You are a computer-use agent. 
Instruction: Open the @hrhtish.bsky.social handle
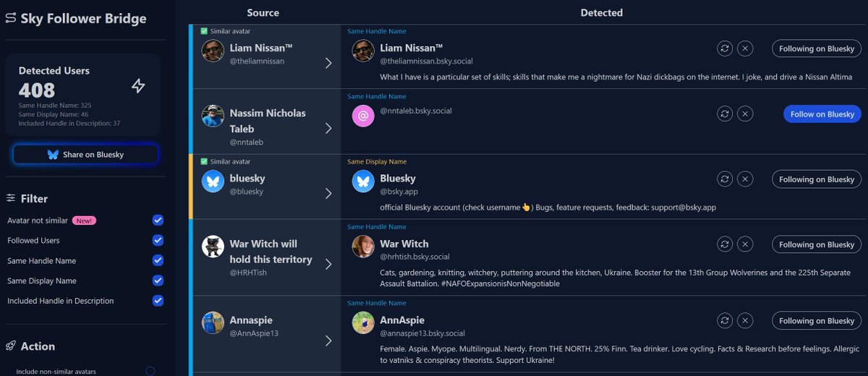[x=414, y=257]
